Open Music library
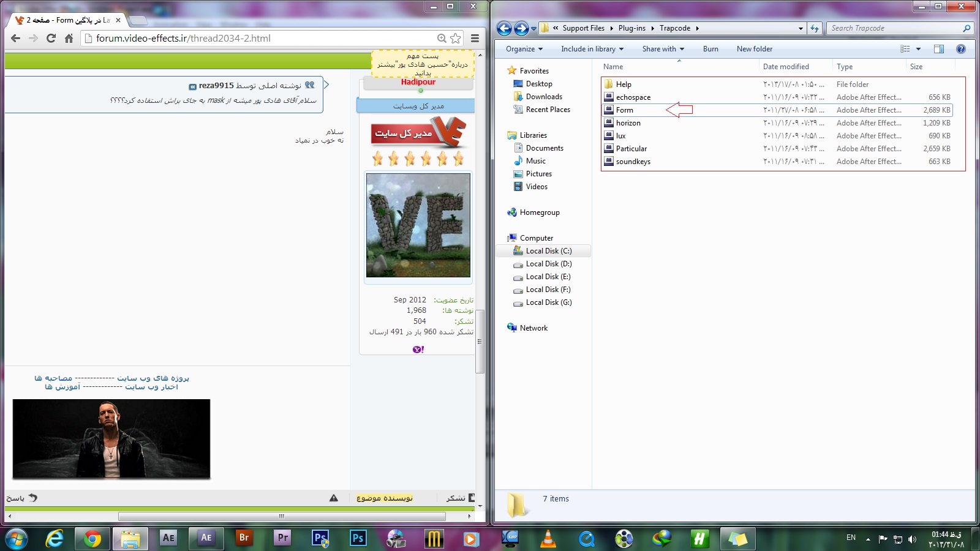 535,161
